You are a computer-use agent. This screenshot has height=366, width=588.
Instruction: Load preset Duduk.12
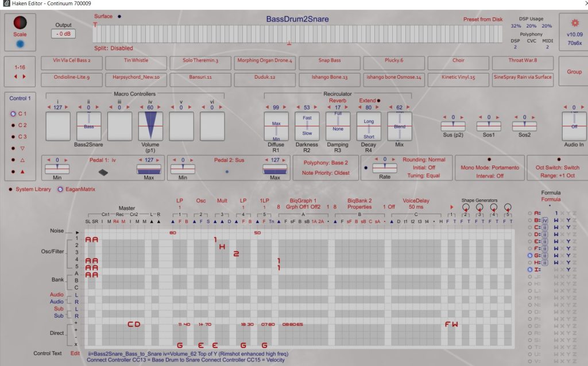[265, 80]
